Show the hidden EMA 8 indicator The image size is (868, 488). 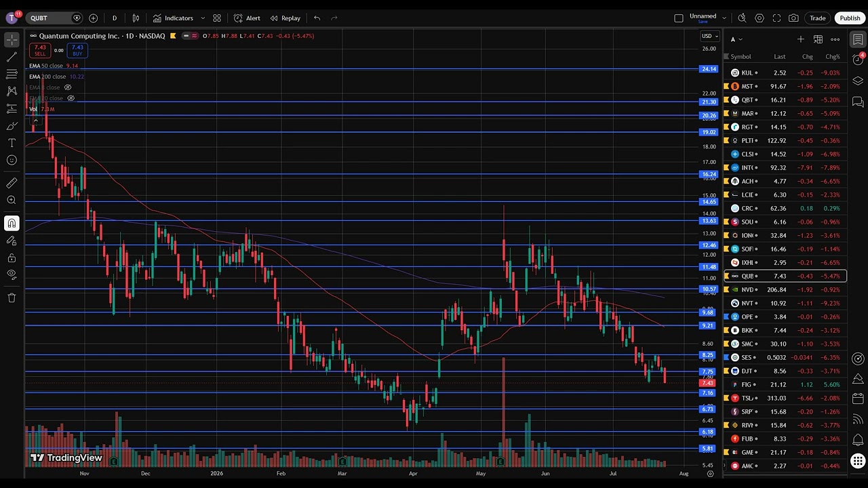click(67, 87)
